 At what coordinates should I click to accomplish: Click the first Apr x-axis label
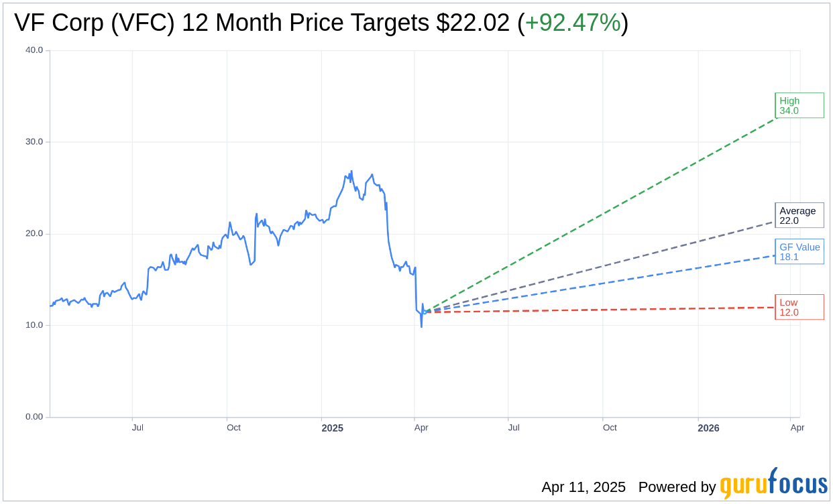(x=421, y=428)
